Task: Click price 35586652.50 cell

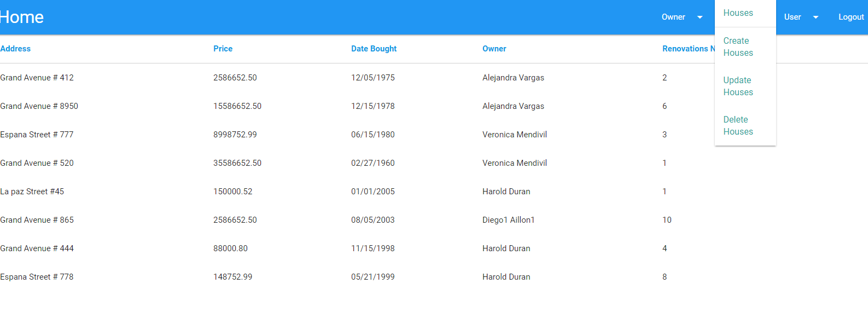Action: (x=237, y=163)
